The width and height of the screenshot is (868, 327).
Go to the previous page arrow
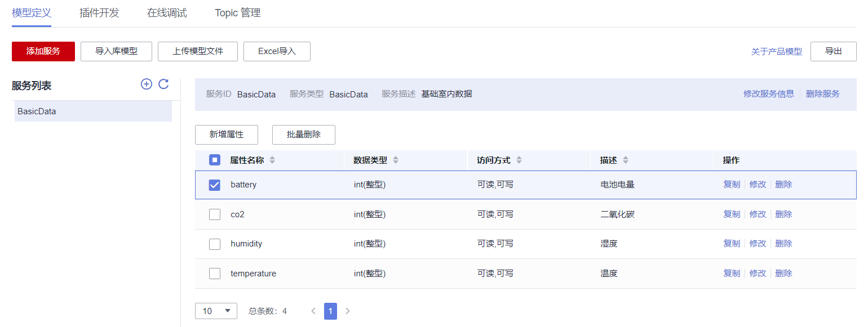tap(313, 311)
